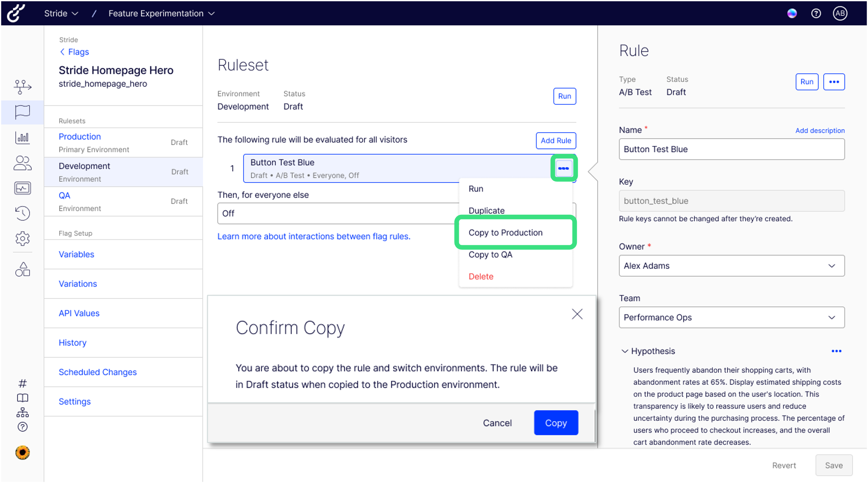Collapse the Hypothesis section
868x483 pixels.
pos(624,351)
